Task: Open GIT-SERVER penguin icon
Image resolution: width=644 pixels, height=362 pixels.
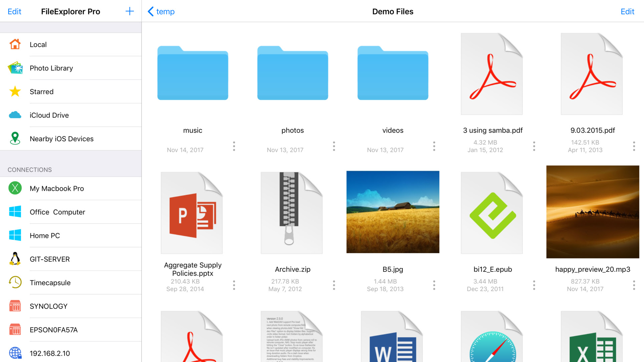Action: 15,259
